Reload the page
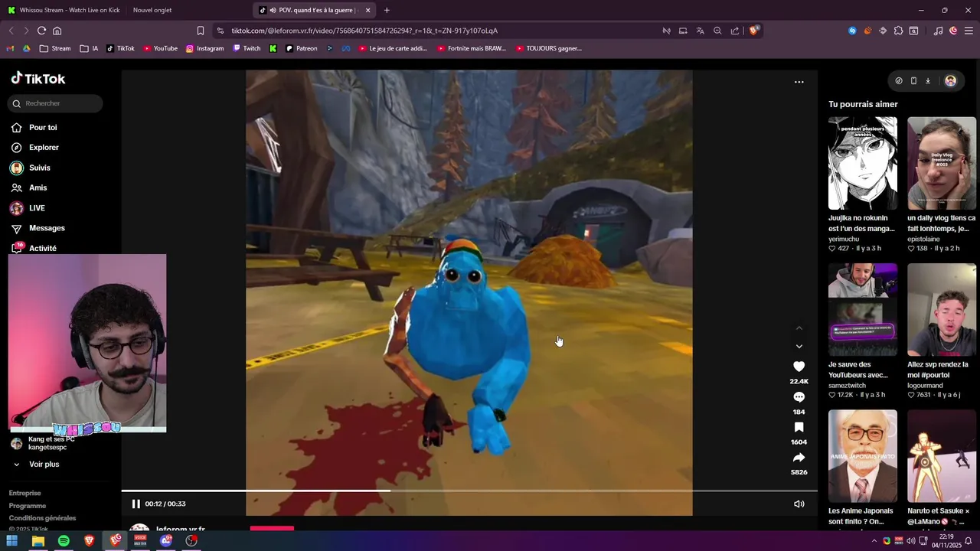The width and height of the screenshot is (980, 551). 41,31
